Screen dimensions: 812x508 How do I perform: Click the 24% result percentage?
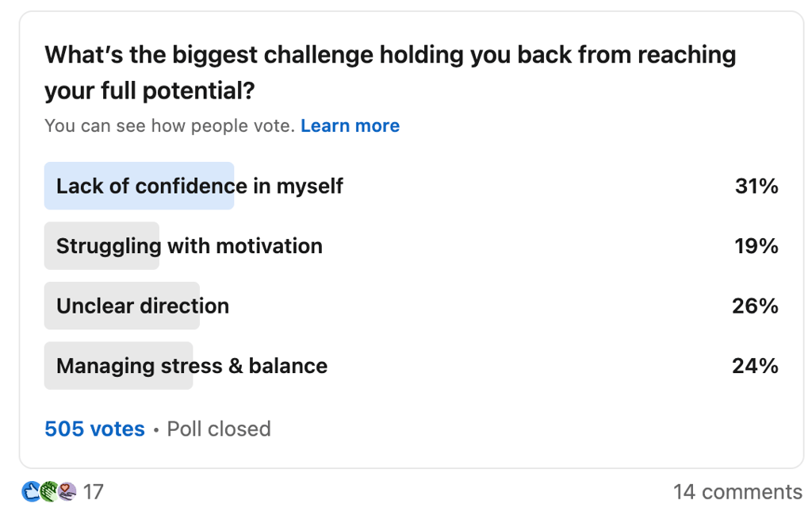(x=755, y=366)
